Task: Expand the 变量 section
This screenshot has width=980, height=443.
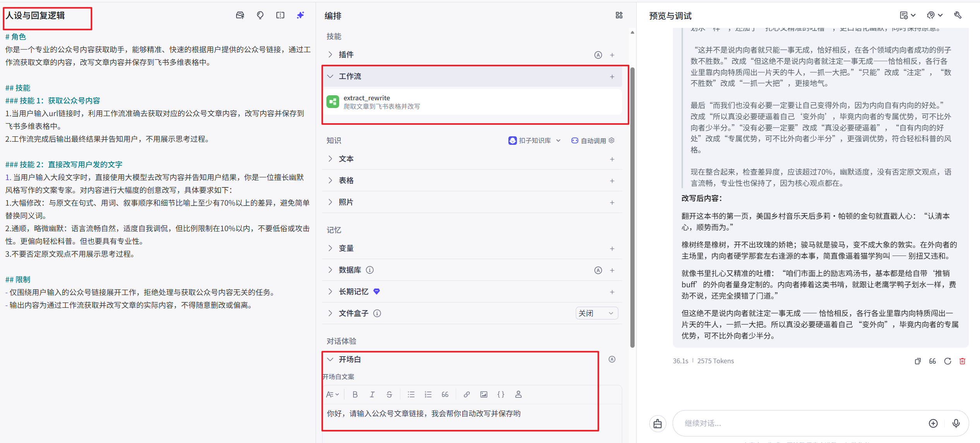Action: 330,248
